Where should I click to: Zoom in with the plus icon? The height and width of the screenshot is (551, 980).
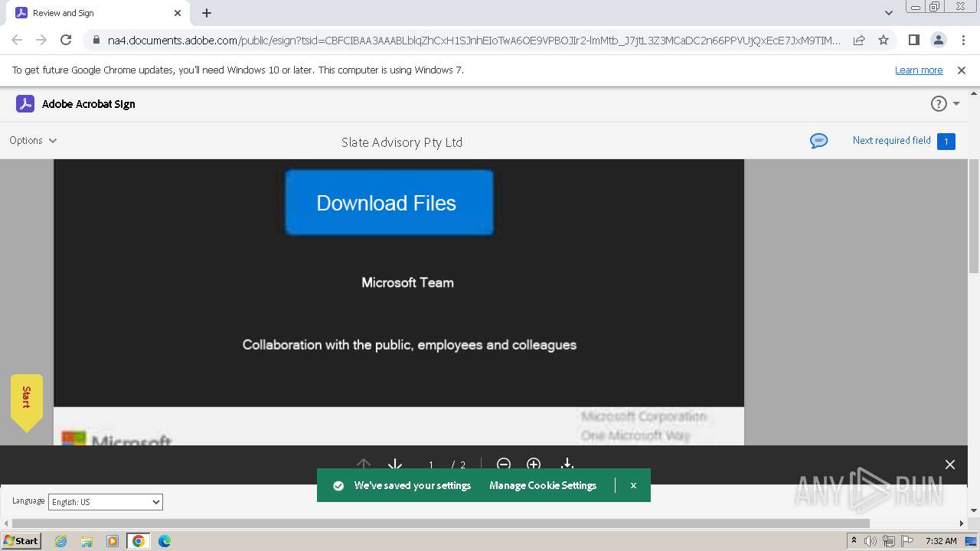(x=534, y=464)
